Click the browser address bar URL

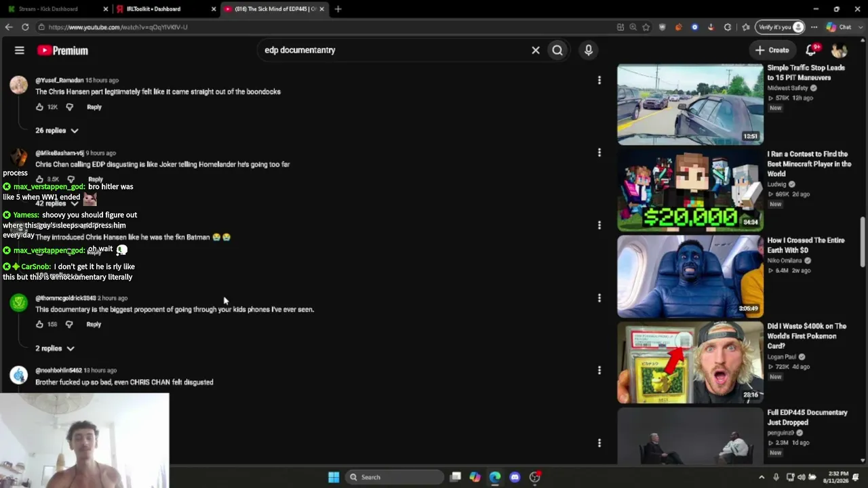(118, 27)
